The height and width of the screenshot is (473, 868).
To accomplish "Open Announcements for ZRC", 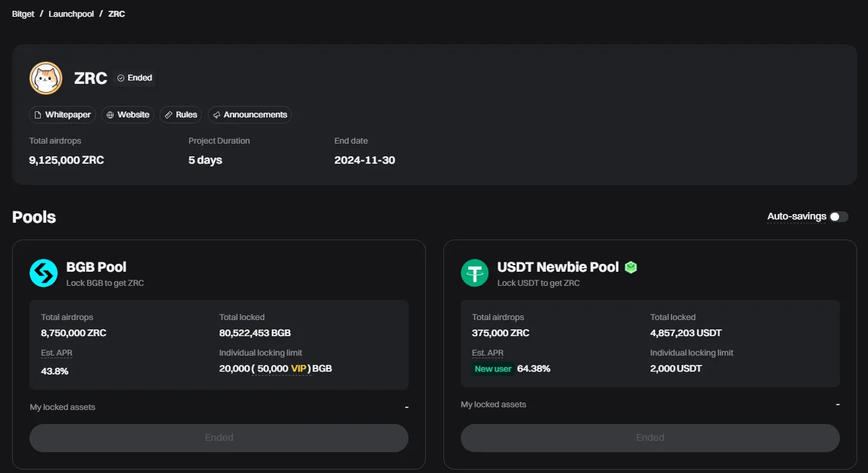I will tap(250, 115).
